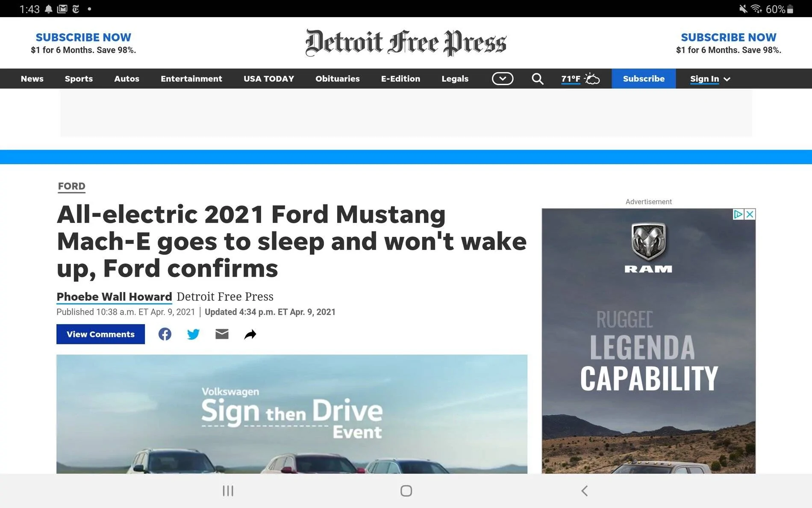This screenshot has width=812, height=508.
Task: Tap the mail notification icon in the status bar
Action: [x=62, y=9]
